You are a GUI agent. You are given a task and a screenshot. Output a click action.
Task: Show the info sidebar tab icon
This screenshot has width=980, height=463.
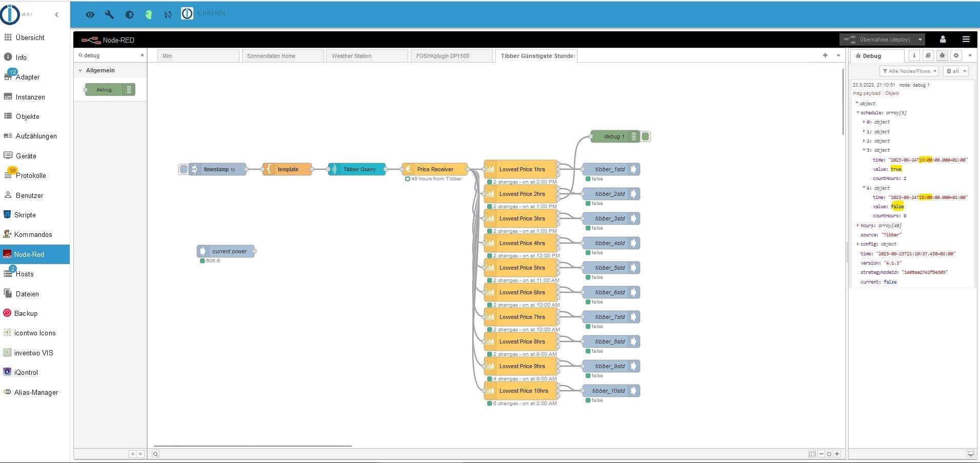pyautogui.click(x=914, y=55)
